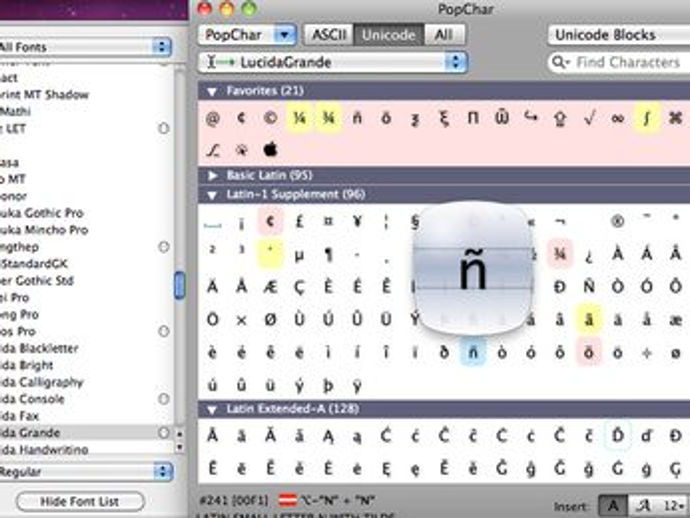Viewport: 690px width, 518px height.
Task: Switch to the Unicode character view
Action: coord(389,35)
